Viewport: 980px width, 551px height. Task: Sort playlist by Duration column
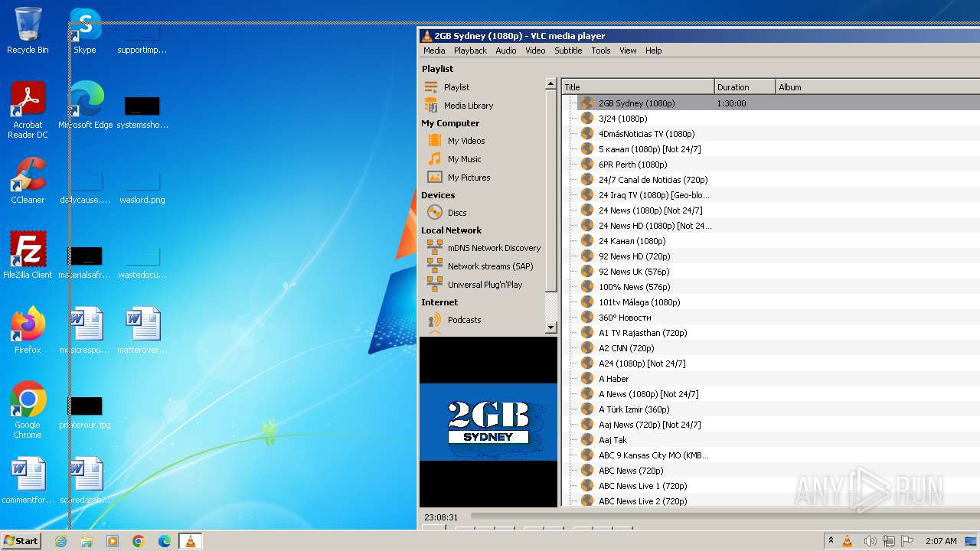coord(745,87)
